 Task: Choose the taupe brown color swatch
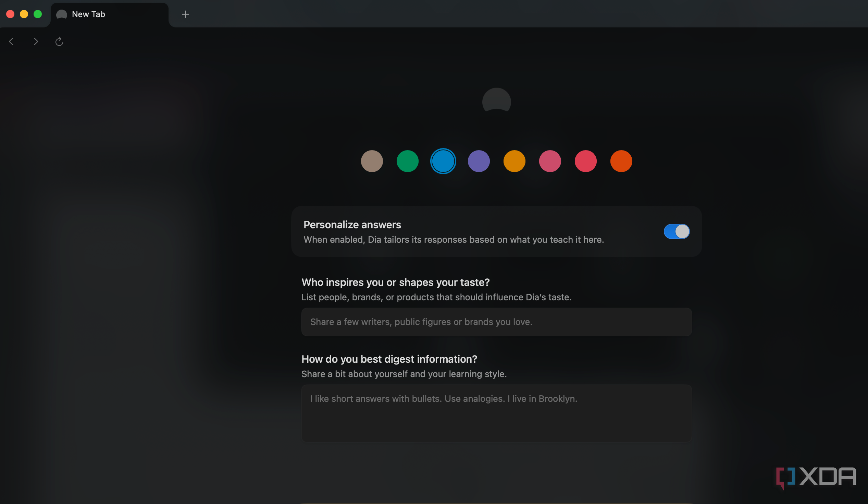(372, 161)
